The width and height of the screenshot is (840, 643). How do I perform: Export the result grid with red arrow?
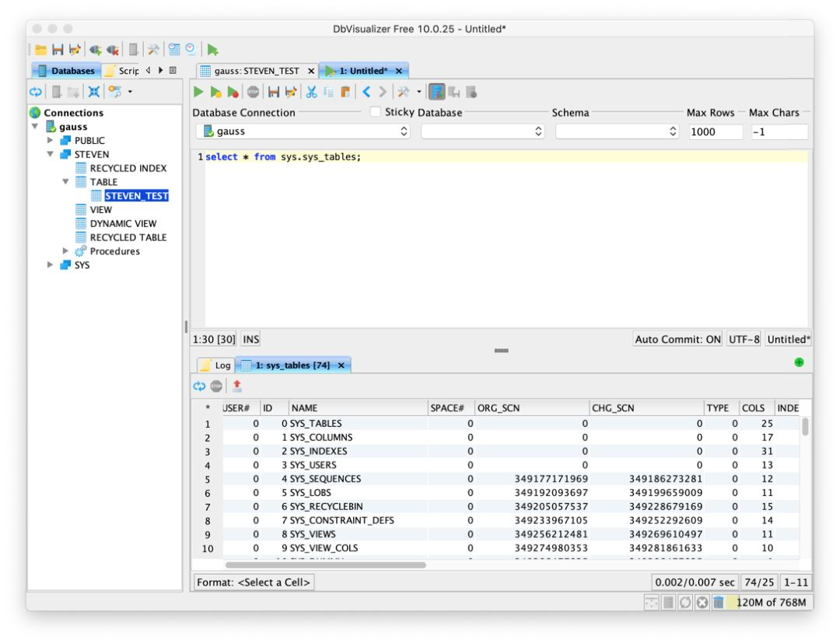[x=237, y=386]
